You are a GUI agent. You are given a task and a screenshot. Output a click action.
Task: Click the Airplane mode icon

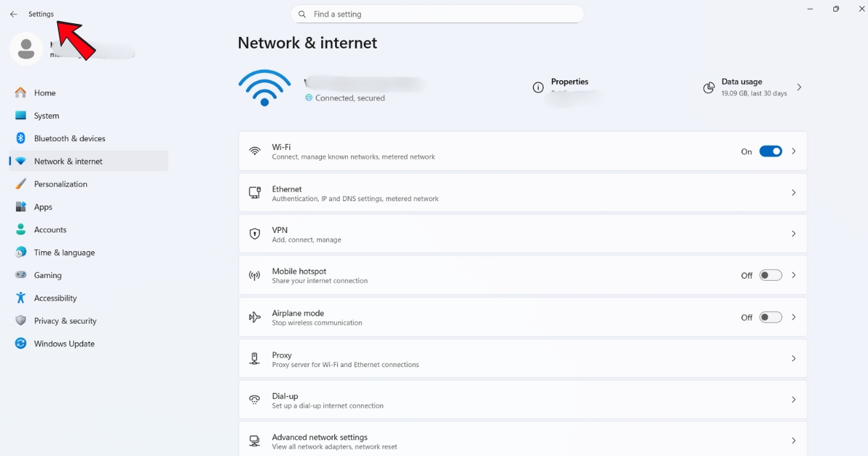(x=255, y=317)
